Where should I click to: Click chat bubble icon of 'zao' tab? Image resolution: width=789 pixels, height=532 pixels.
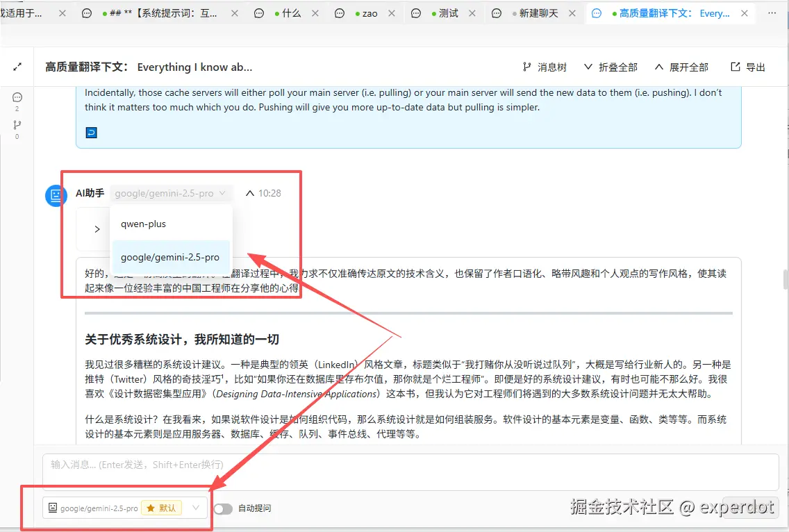coord(340,14)
